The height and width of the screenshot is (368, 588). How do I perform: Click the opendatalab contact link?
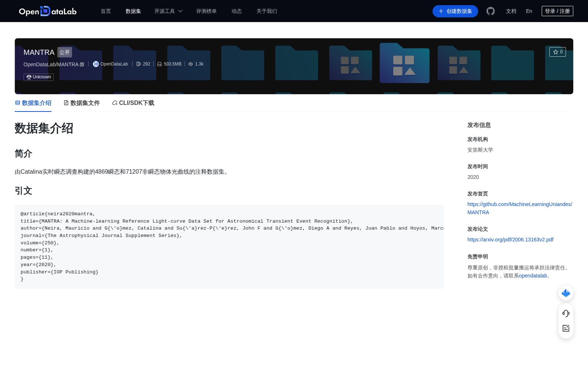pyautogui.click(x=533, y=276)
